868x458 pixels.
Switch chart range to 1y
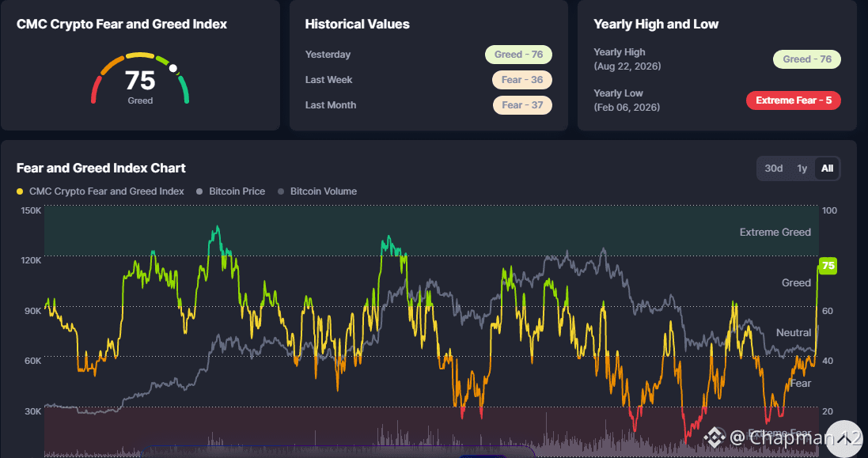(x=802, y=168)
